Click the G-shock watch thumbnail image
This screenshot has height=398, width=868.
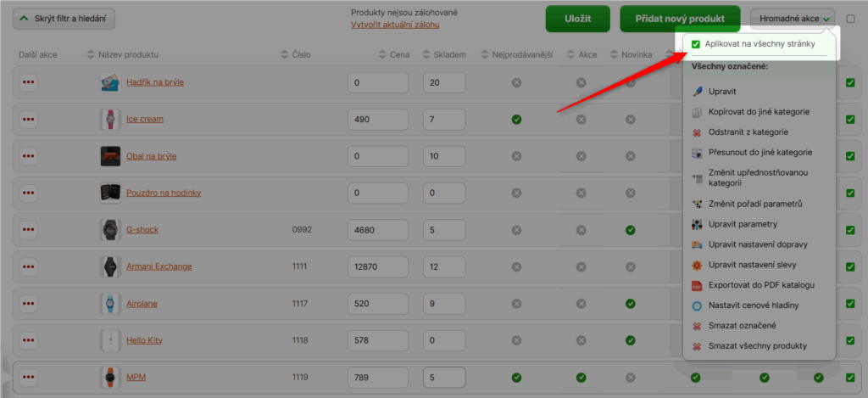click(x=110, y=230)
